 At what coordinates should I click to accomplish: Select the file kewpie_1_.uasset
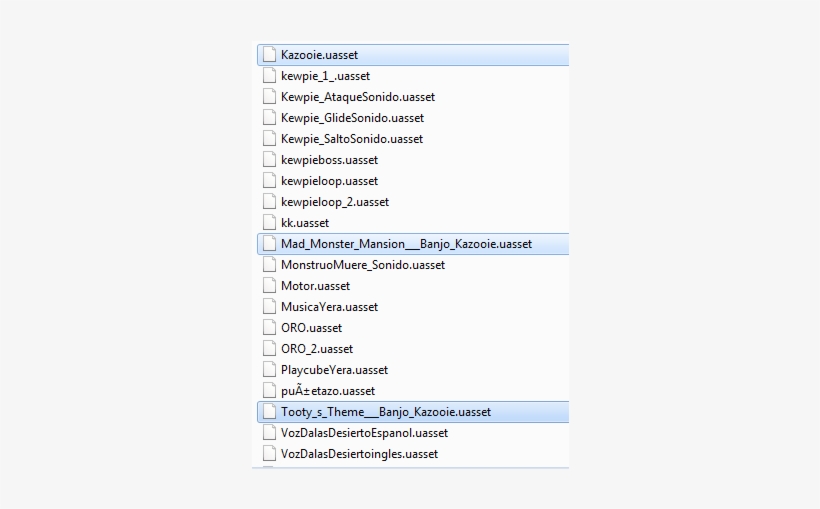pos(325,76)
